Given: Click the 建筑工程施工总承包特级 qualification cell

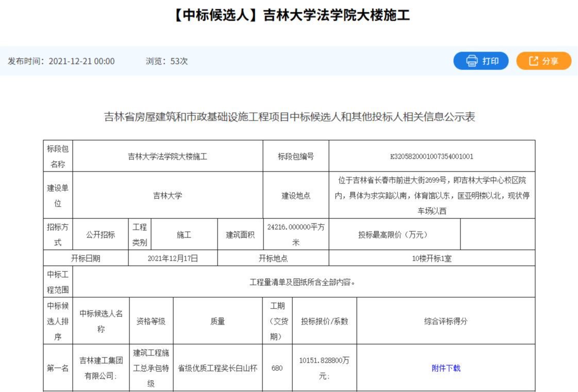Looking at the screenshot, I should [151, 368].
